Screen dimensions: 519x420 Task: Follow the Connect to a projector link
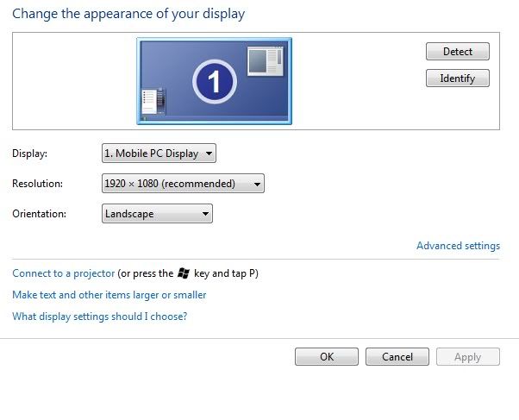(64, 273)
